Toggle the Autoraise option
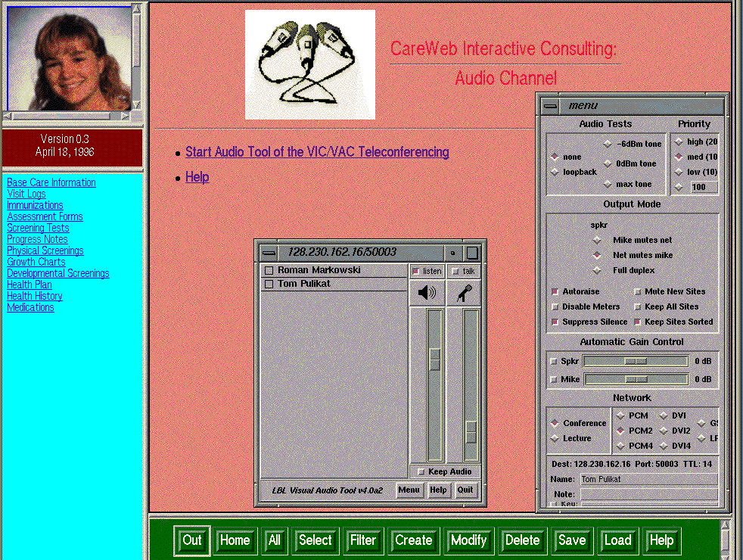 point(555,292)
